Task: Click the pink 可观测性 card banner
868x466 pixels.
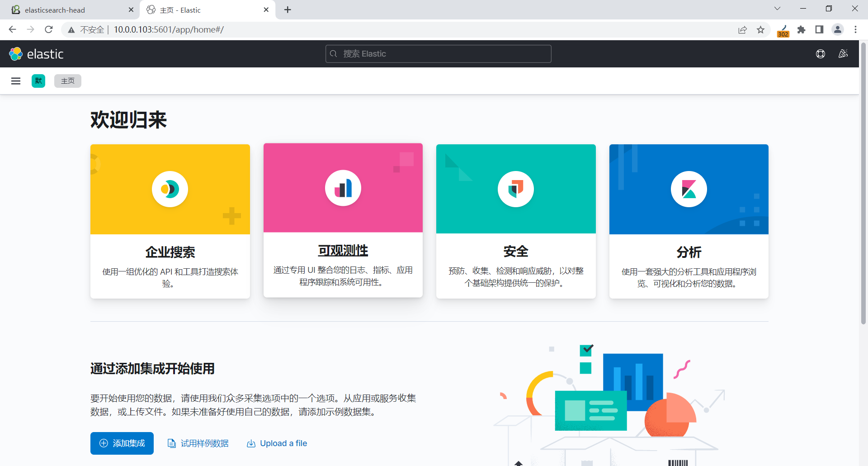Action: tap(343, 188)
